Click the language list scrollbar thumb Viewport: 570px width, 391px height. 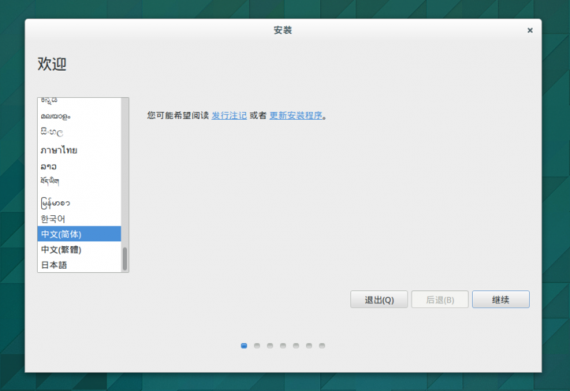[x=125, y=259]
